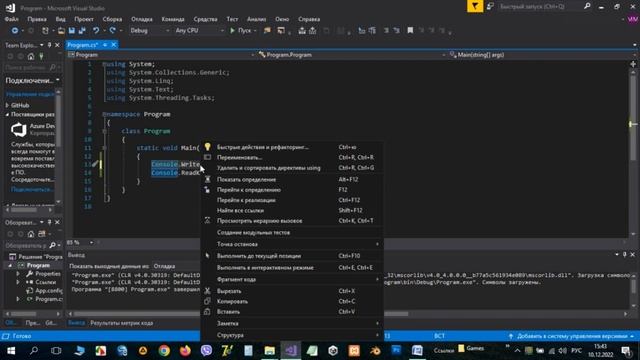Pin the Solution Explorer panel
The width and height of the screenshot is (640, 360).
49,222
